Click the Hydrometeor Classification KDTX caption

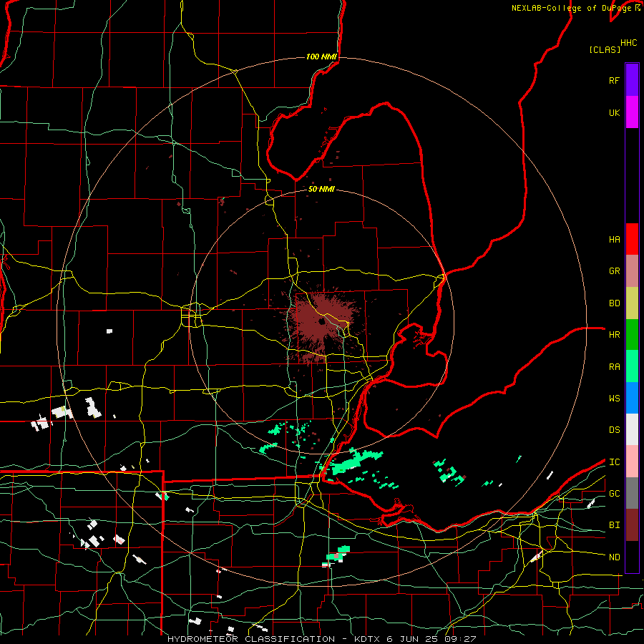click(x=321, y=639)
